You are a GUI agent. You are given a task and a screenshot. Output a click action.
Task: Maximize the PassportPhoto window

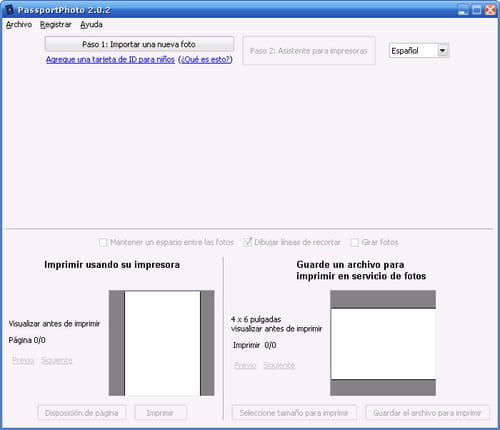(x=477, y=10)
